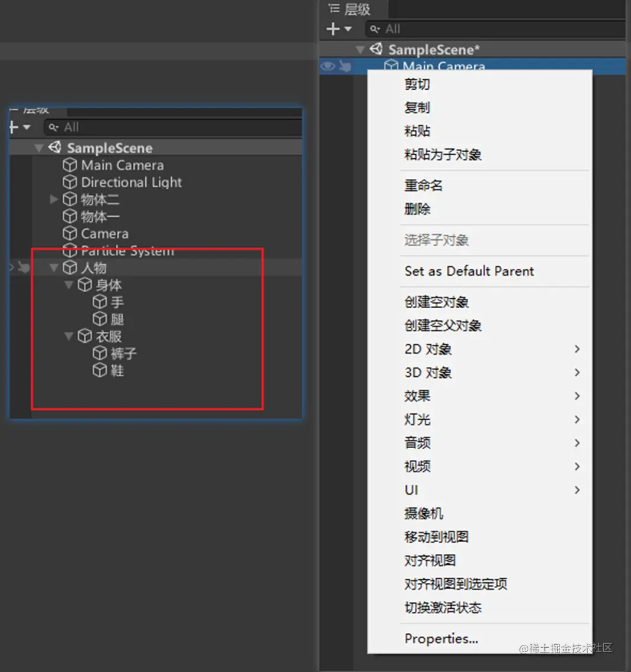Open the UI submenu
The width and height of the screenshot is (631, 672).
click(480, 490)
